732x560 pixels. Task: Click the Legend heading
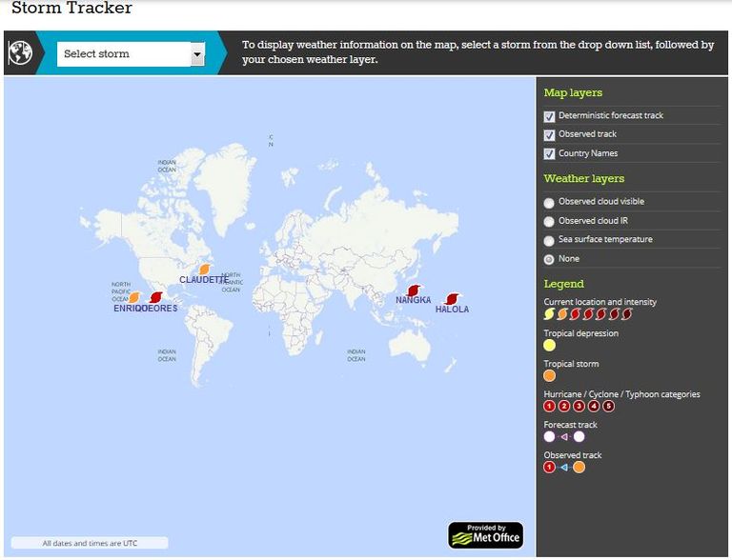563,284
